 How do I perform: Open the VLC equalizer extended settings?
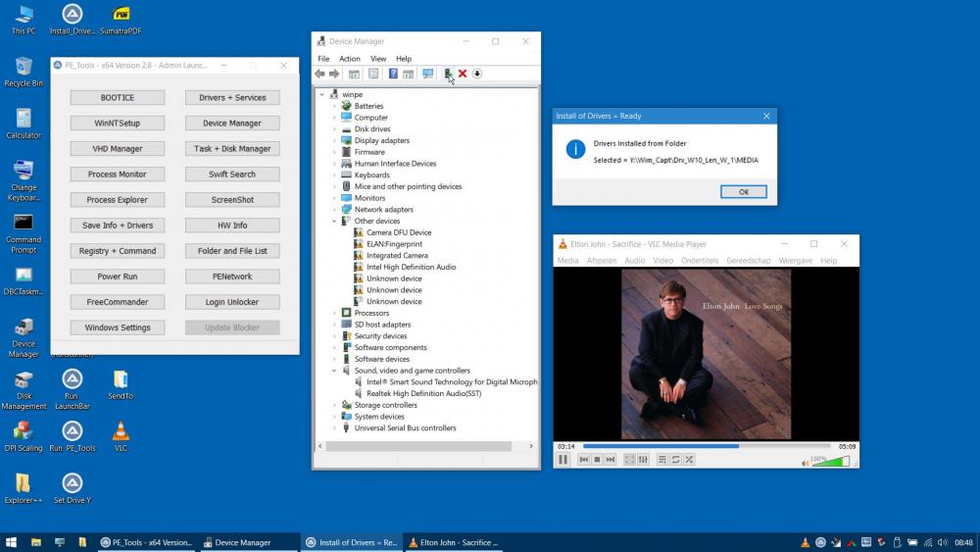643,459
